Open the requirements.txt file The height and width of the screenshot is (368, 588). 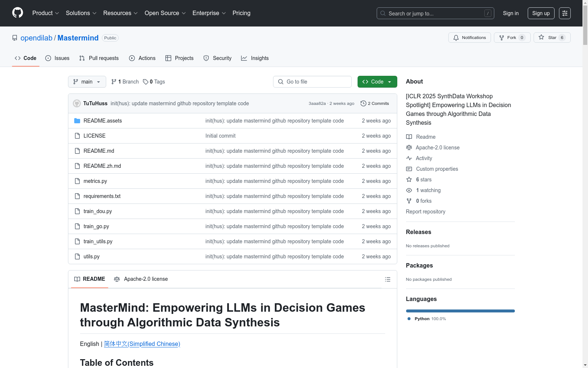click(102, 196)
